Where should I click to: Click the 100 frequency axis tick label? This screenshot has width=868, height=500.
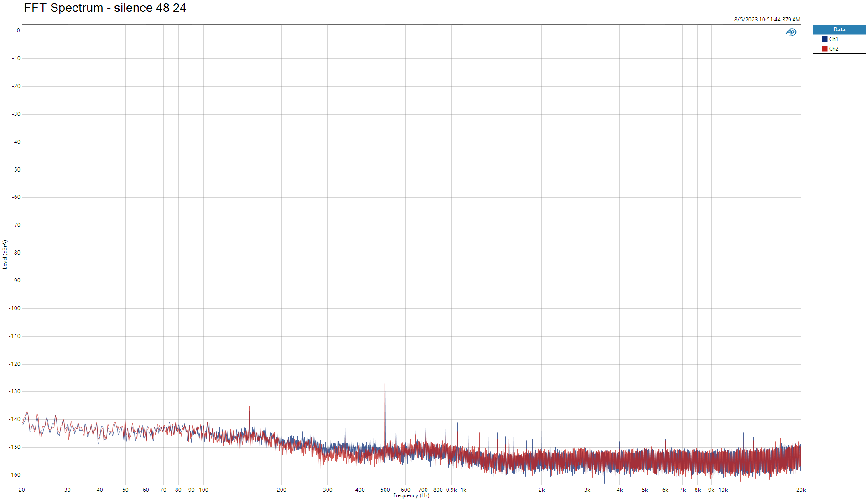point(203,490)
